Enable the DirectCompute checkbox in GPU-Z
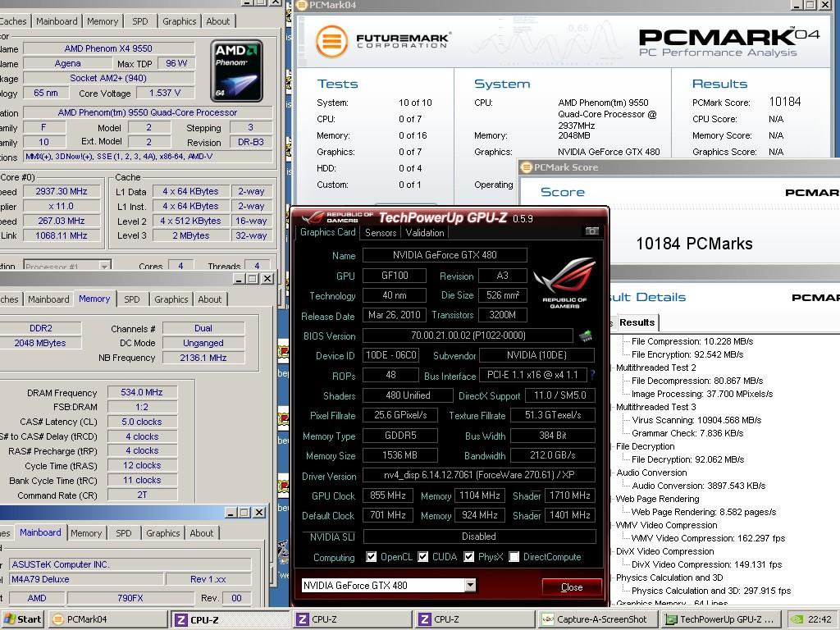The height and width of the screenshot is (630, 840). coord(514,557)
